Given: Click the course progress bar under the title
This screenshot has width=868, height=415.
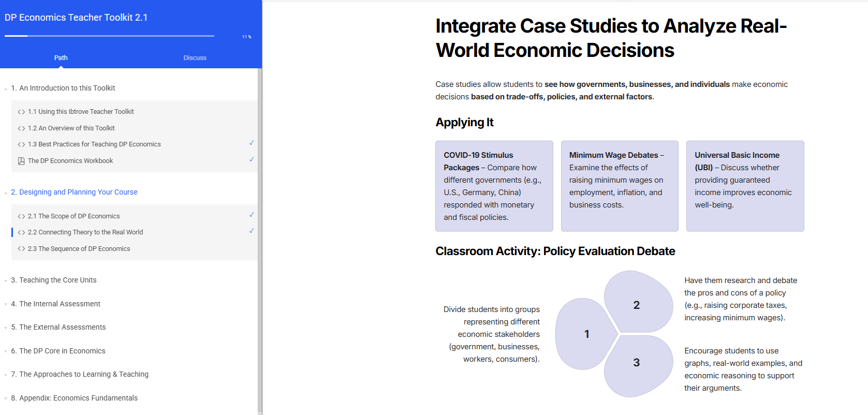Looking at the screenshot, I should click(109, 36).
